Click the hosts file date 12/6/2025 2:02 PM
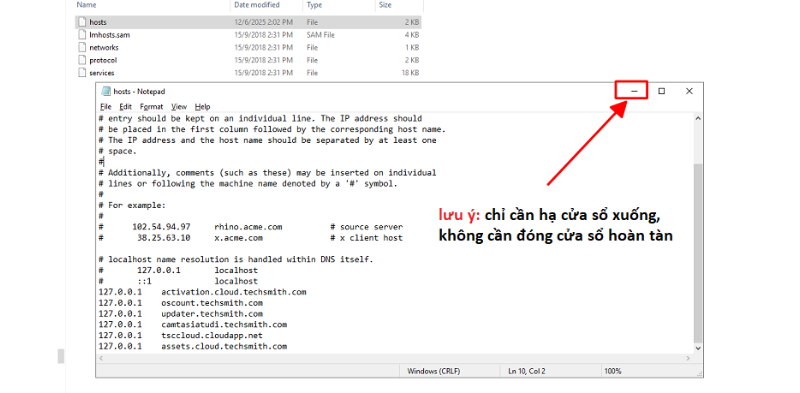Viewport: 800px width, 393px height. [x=264, y=22]
